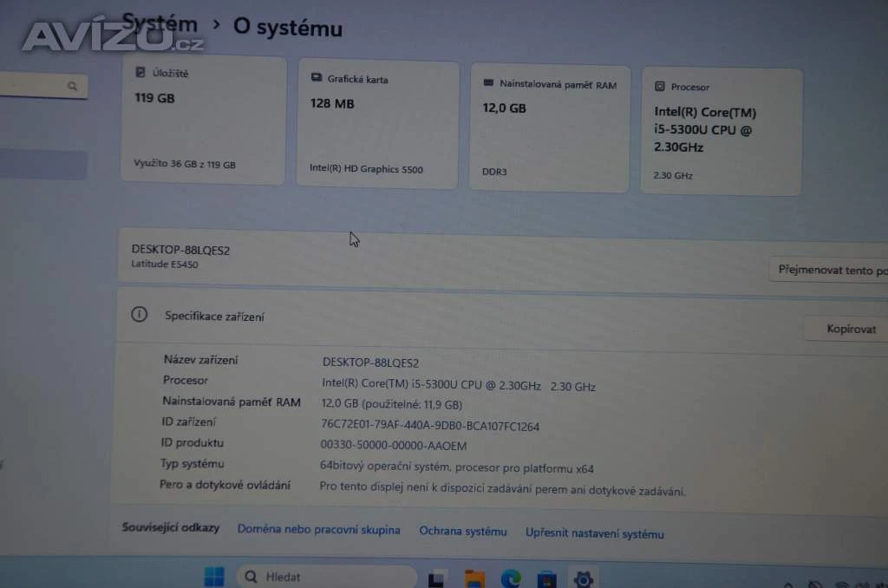Open the Windows Start menu
This screenshot has width=888, height=588.
(x=213, y=577)
